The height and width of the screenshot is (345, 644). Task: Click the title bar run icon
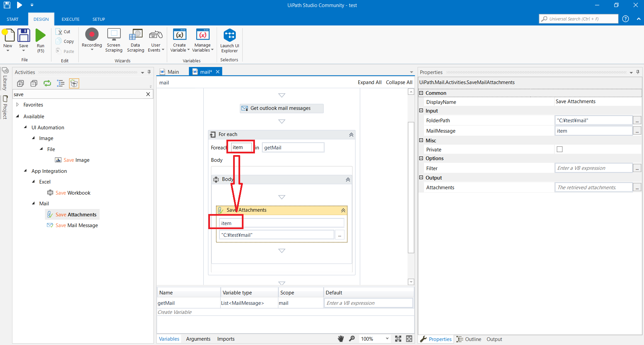(19, 5)
